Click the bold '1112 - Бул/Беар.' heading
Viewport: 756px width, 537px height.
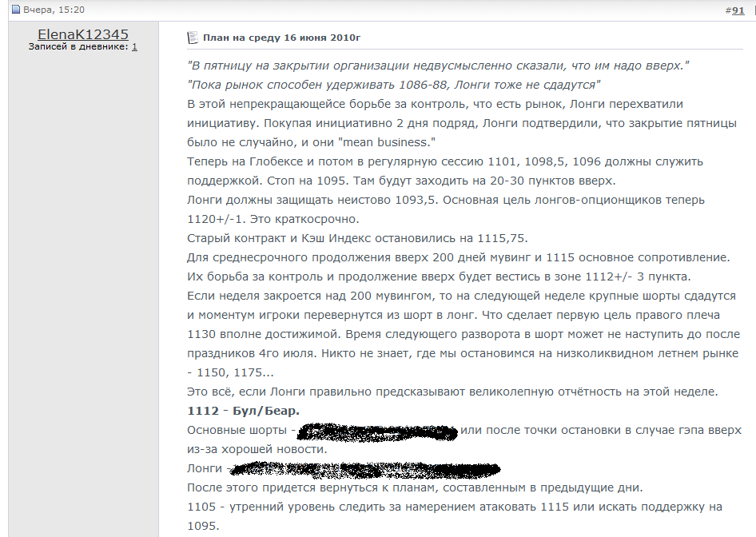(243, 412)
